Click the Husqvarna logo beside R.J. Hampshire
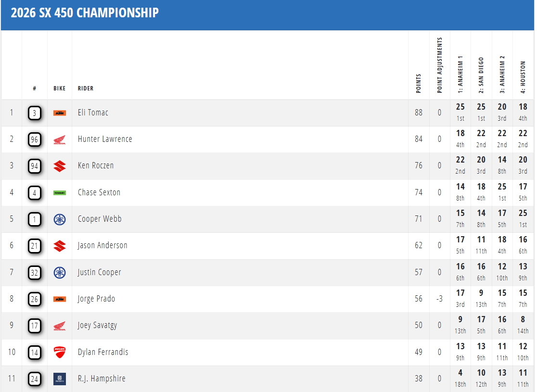 point(60,379)
